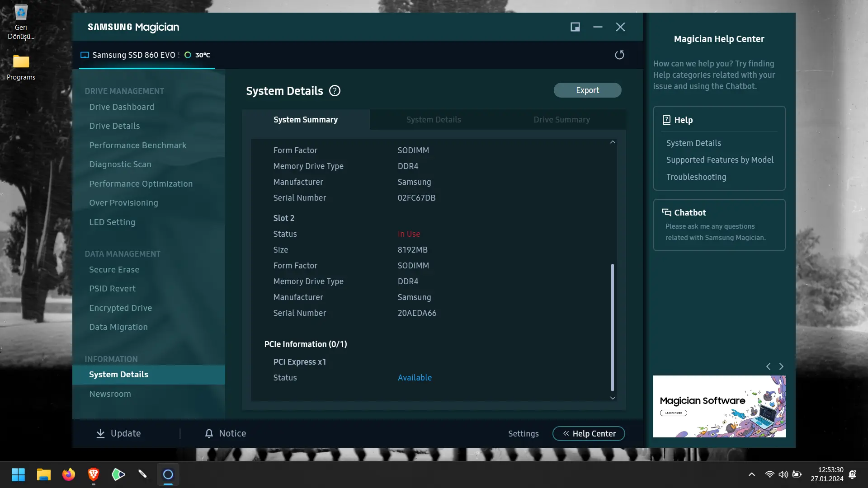868x488 pixels.
Task: Open Drive Details from sidebar
Action: (x=114, y=126)
